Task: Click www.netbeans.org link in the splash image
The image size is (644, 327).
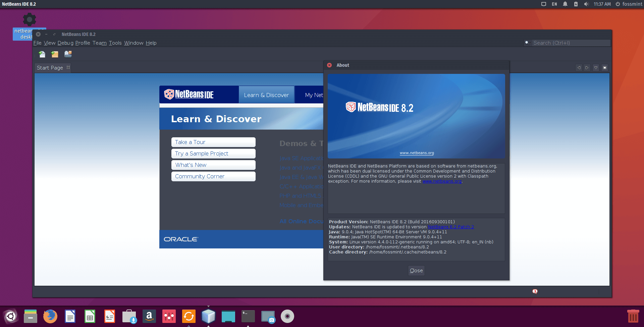Action: (x=417, y=153)
